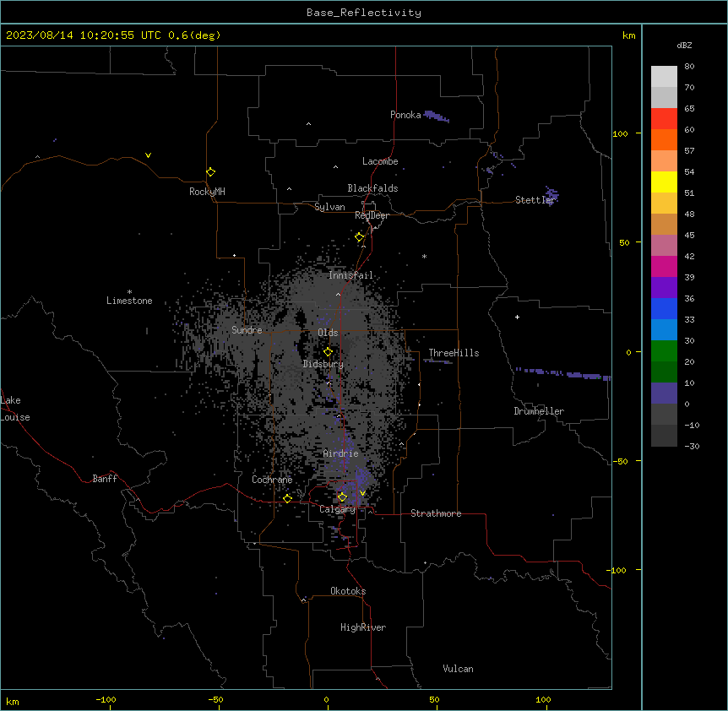Image resolution: width=728 pixels, height=711 pixels.
Task: Click the yellow V marker east of Calgary diamond
Action: (x=362, y=493)
